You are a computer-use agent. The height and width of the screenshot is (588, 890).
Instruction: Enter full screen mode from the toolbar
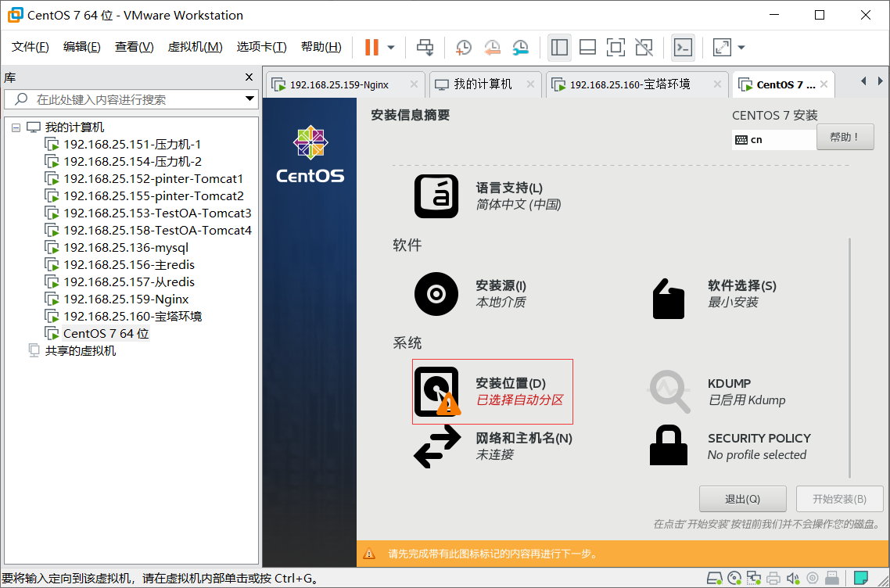pyautogui.click(x=615, y=47)
